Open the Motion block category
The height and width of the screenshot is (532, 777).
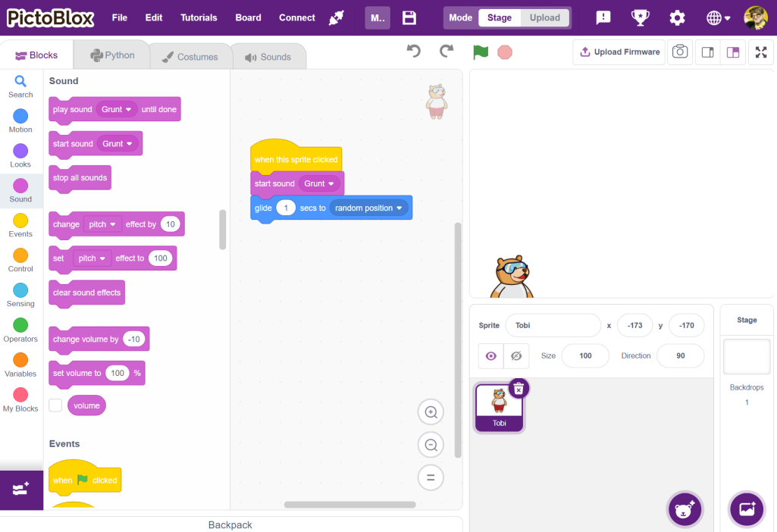[20, 120]
